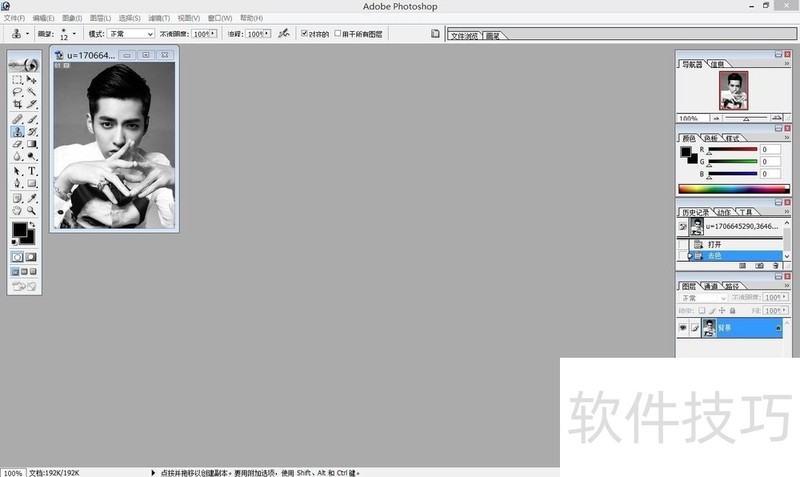
Task: Open the Image (图象) menu
Action: [x=72, y=18]
